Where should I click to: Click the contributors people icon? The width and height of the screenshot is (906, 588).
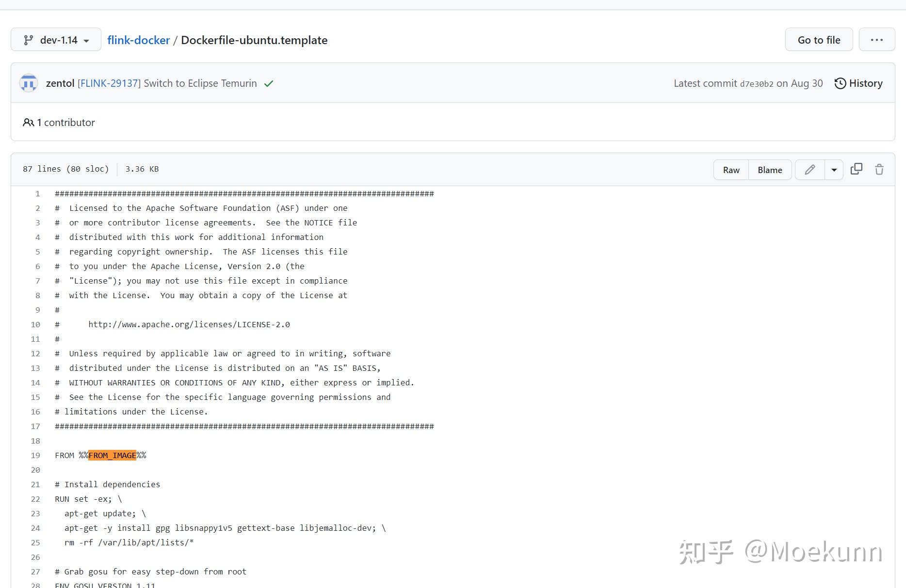coord(29,122)
